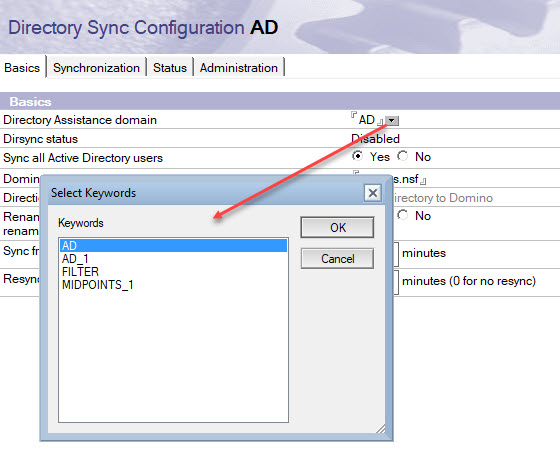Switch to the Synchronization tab

(96, 67)
